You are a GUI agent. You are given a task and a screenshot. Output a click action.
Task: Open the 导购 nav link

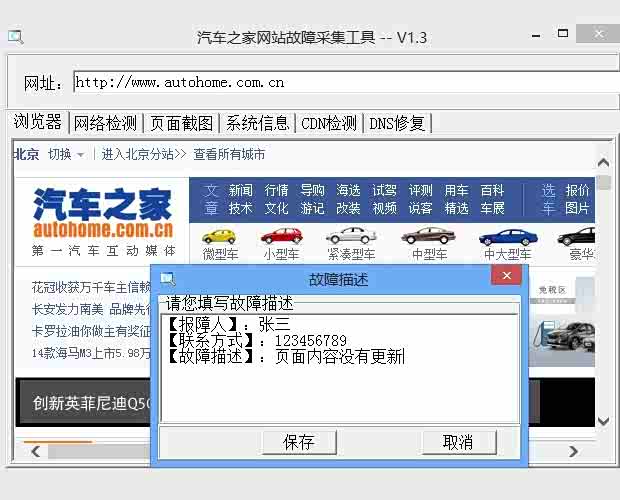[x=312, y=191]
